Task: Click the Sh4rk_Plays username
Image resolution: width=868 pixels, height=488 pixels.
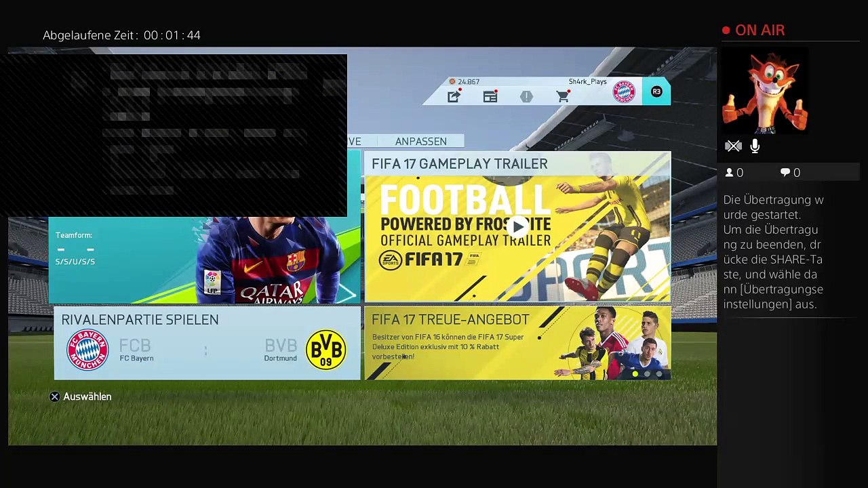Action: pyautogui.click(x=587, y=81)
